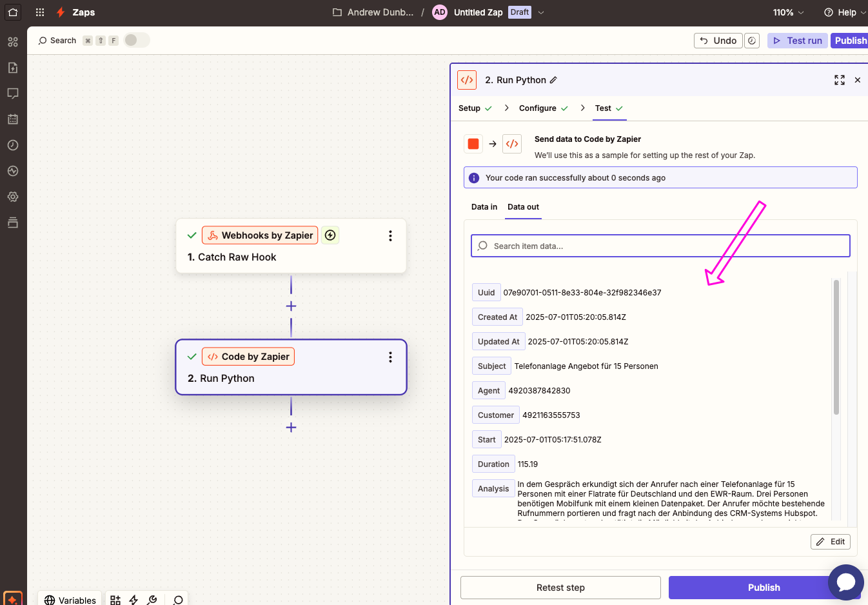Open the three-dot menu on Catch Raw Hook step
This screenshot has width=868, height=605.
click(390, 236)
